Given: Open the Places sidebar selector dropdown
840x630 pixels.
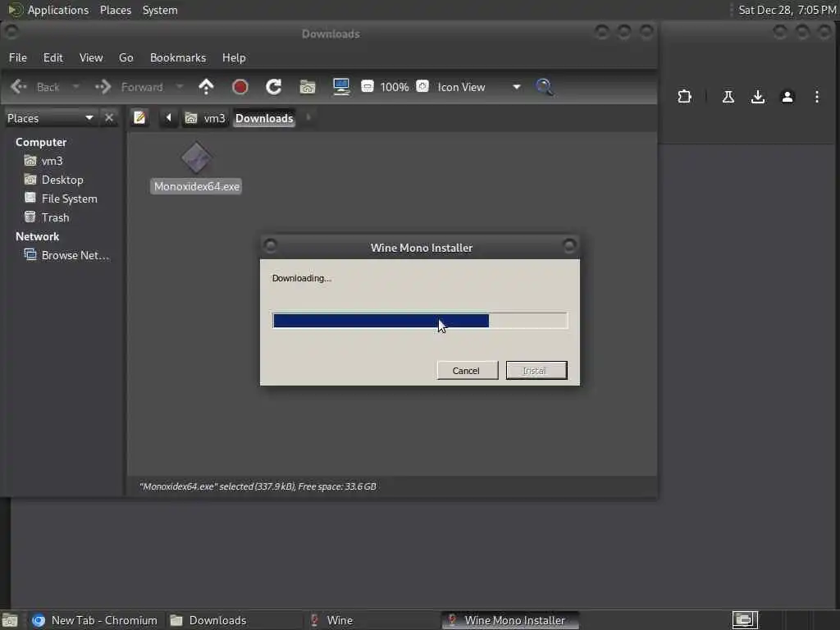Looking at the screenshot, I should click(50, 118).
